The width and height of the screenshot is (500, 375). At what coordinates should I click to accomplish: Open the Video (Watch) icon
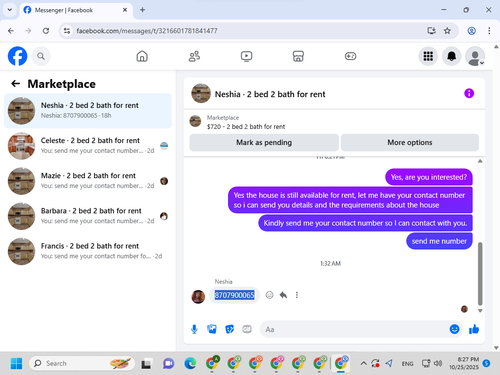click(246, 56)
